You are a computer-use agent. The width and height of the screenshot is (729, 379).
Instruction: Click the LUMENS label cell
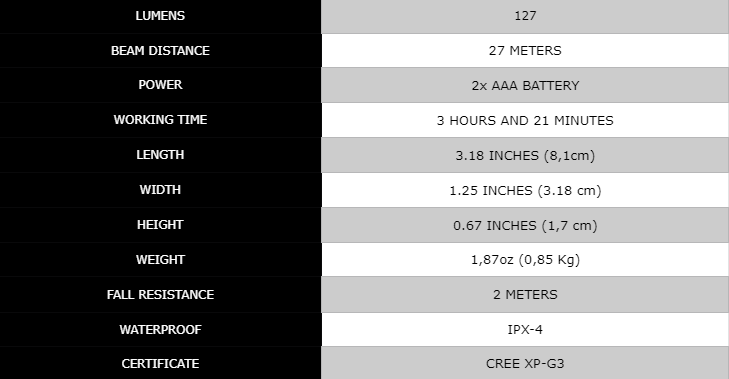pyautogui.click(x=160, y=16)
